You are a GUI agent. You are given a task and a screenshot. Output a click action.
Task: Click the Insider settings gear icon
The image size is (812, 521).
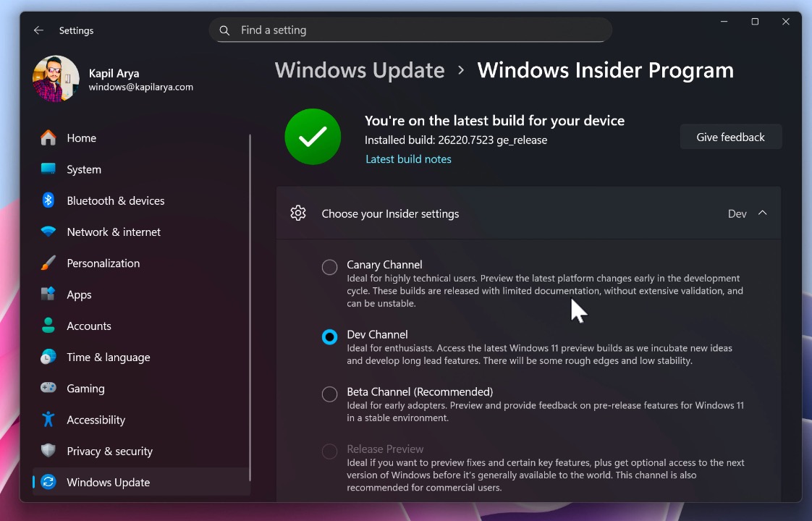pos(298,213)
